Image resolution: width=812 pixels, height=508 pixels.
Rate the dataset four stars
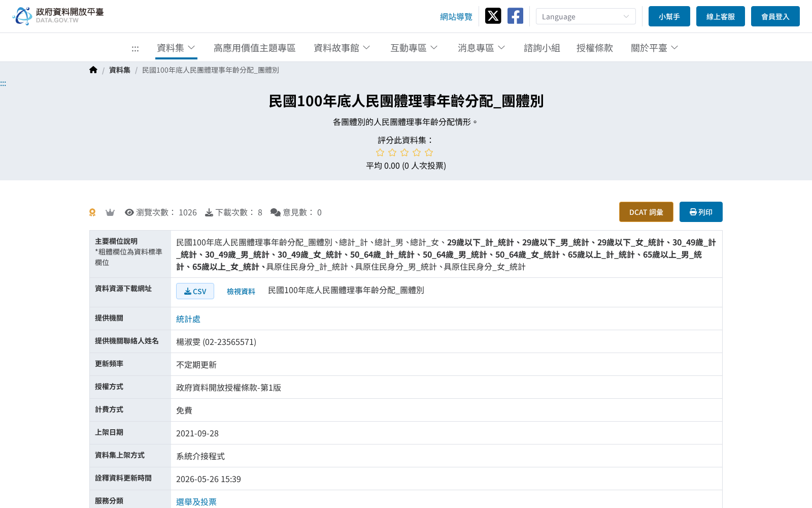point(417,152)
